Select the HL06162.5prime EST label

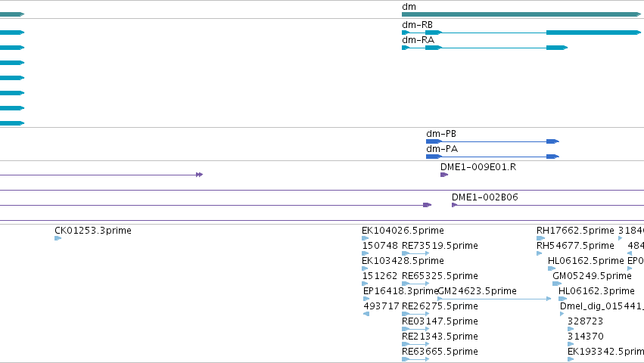(x=586, y=261)
